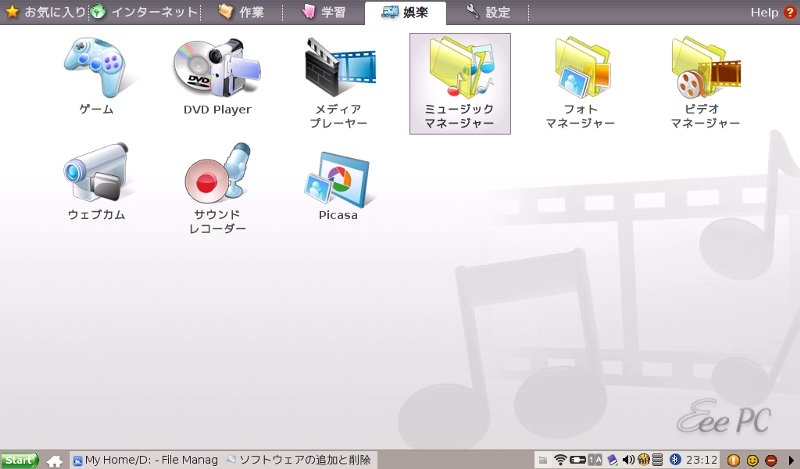Select the 娯楽 play tab
Image resolution: width=800 pixels, height=469 pixels.
pos(405,12)
